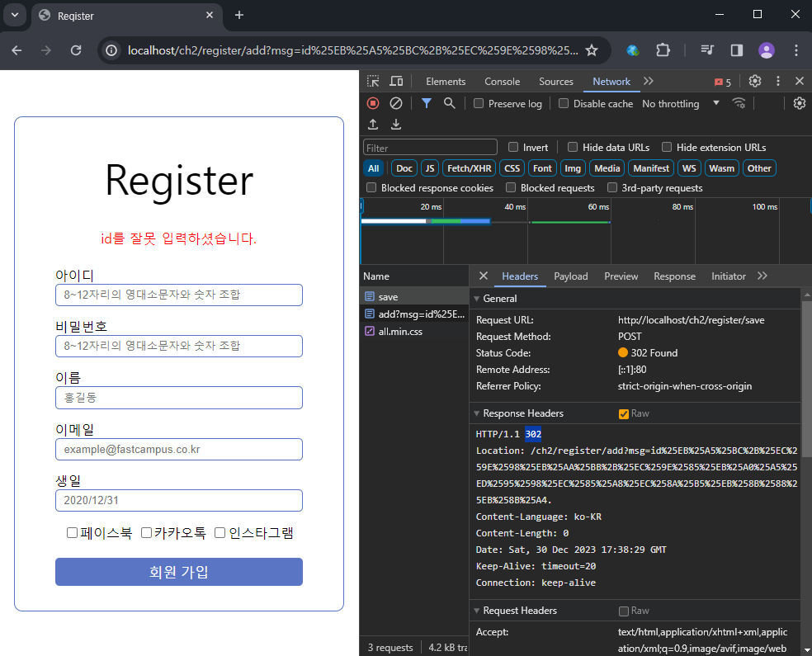This screenshot has width=812, height=656.
Task: Go back in browser history
Action: (x=17, y=50)
